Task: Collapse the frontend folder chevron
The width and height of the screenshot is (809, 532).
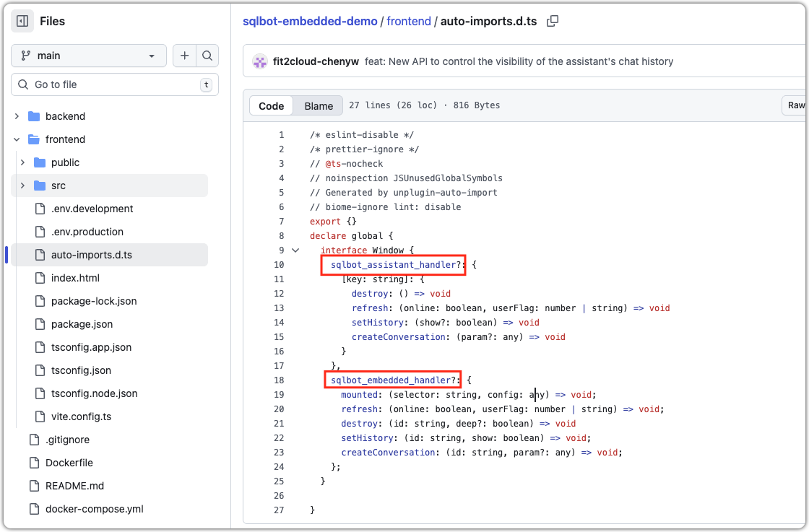Action: point(17,139)
